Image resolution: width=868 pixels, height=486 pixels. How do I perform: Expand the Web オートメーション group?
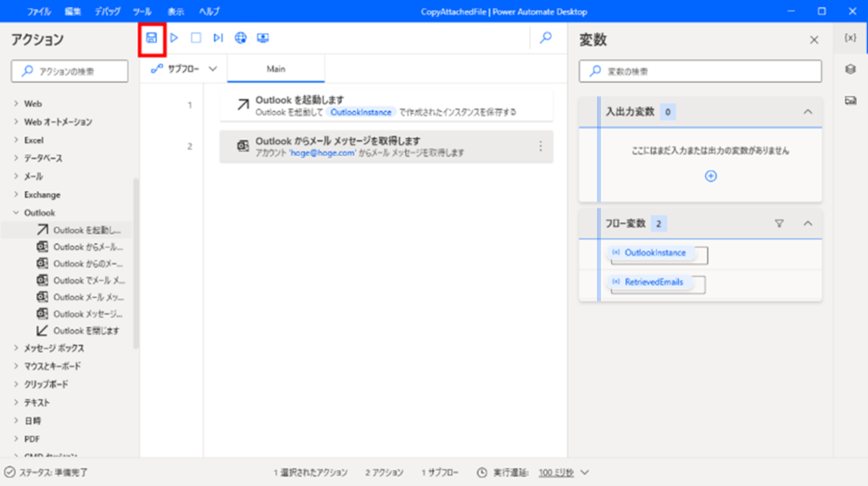[16, 122]
